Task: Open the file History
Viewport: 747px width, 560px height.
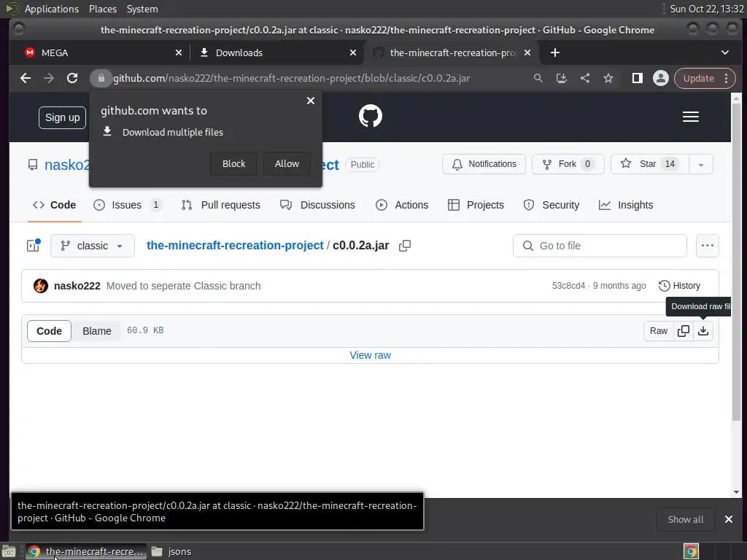Action: [x=679, y=286]
